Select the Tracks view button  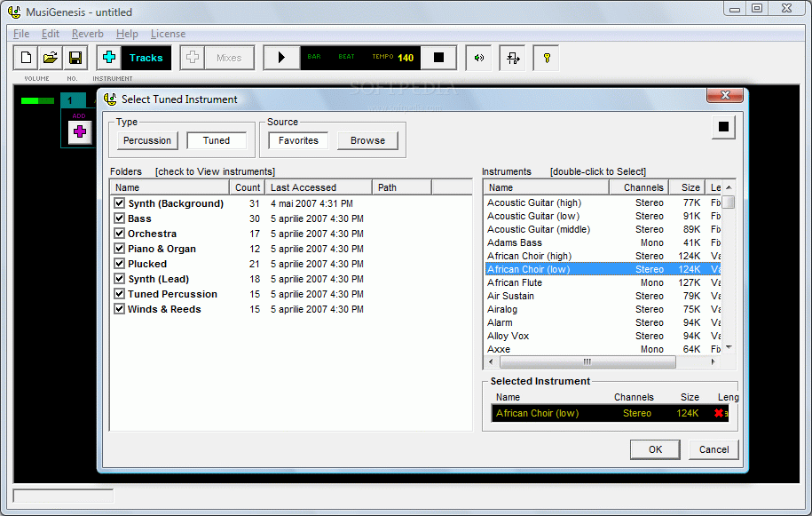click(x=146, y=58)
